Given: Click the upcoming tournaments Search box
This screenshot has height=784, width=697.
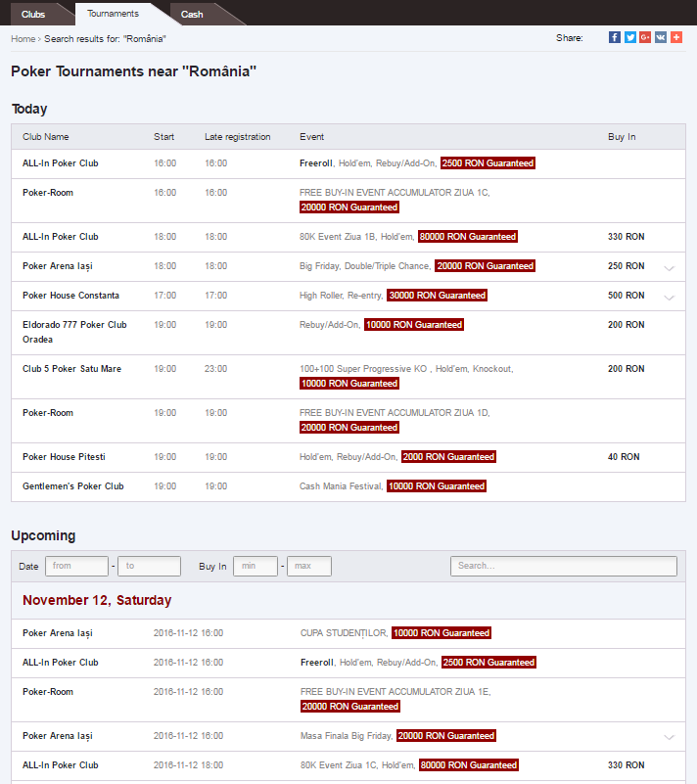Looking at the screenshot, I should pyautogui.click(x=564, y=566).
